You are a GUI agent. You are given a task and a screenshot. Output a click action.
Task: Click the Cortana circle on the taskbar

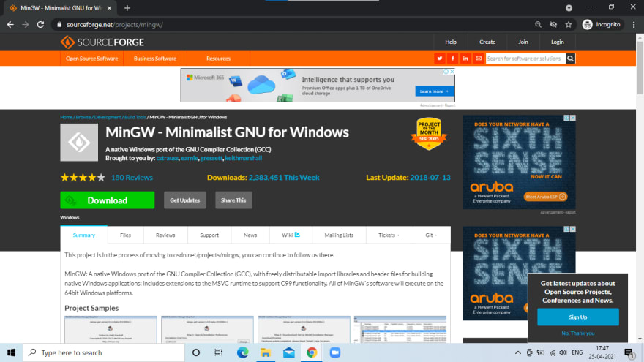[x=196, y=352]
